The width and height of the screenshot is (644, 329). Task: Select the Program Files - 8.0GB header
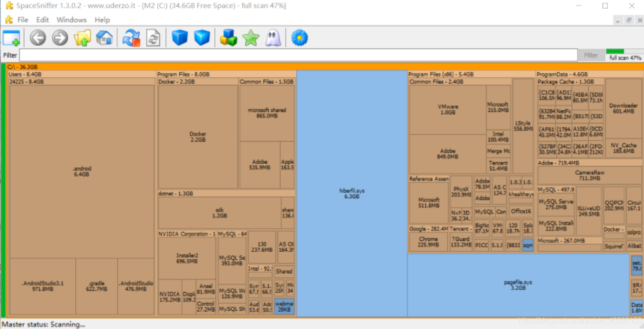pos(226,75)
